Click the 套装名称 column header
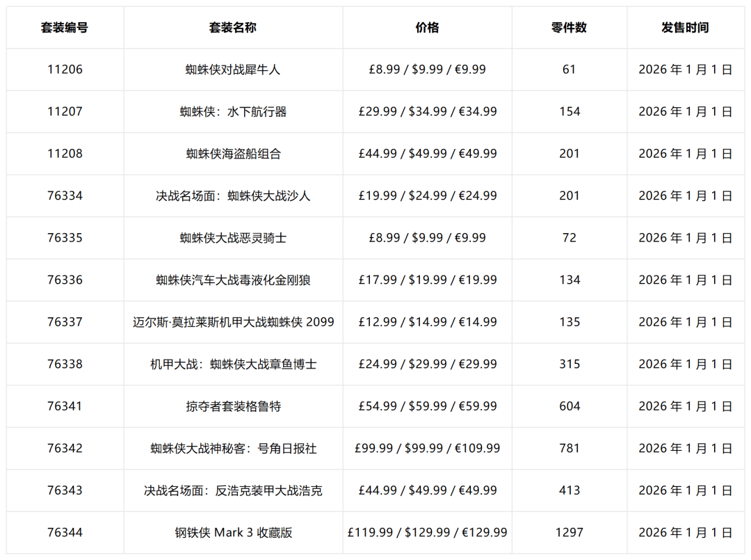This screenshot has width=751, height=560. tap(233, 28)
